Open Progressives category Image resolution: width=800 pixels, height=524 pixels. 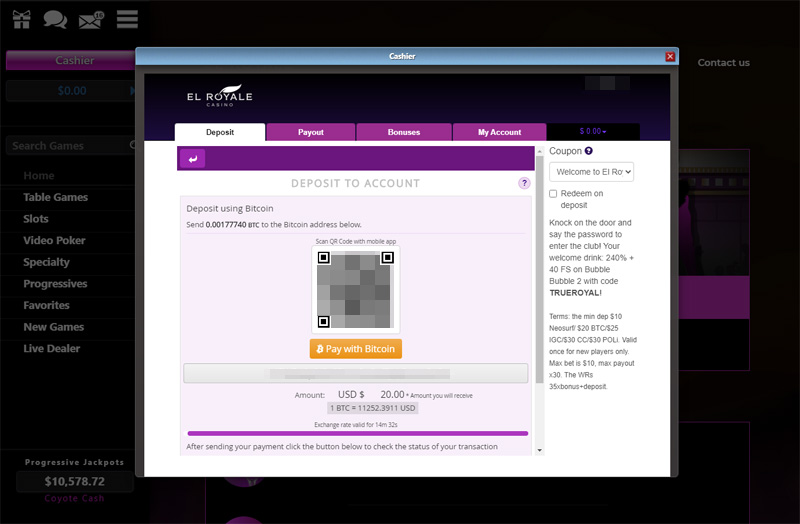click(55, 284)
